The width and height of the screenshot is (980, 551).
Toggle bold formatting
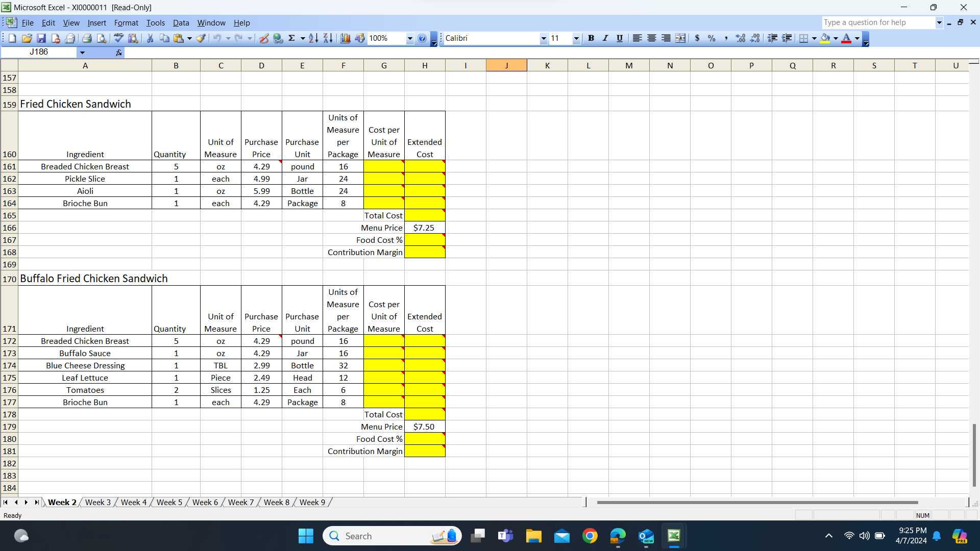click(591, 38)
